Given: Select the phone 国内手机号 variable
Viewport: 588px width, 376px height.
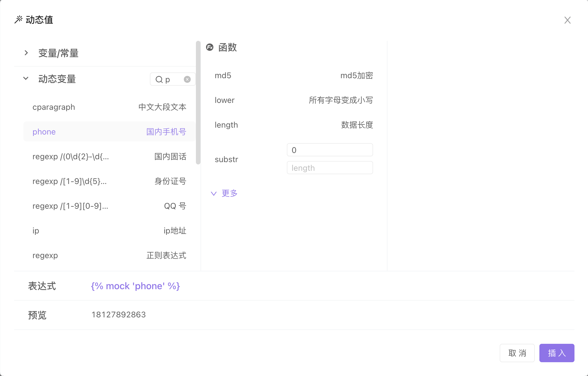Looking at the screenshot, I should coord(109,132).
